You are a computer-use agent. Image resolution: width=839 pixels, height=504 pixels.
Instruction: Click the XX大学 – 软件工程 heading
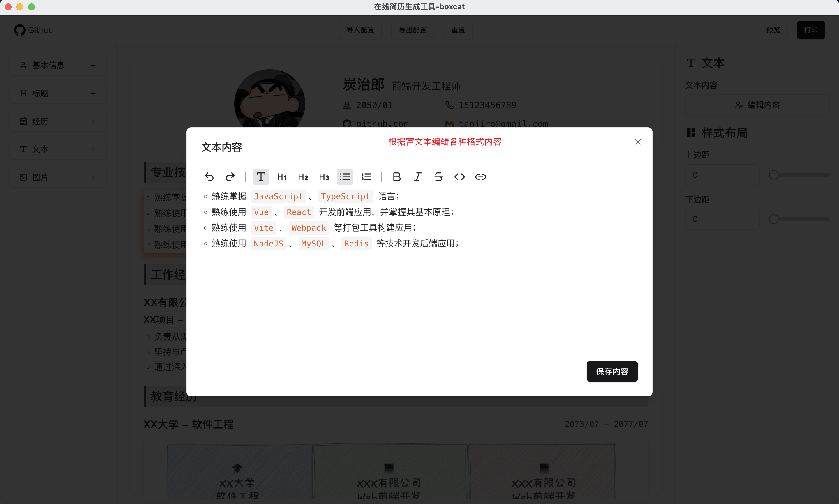coord(188,424)
